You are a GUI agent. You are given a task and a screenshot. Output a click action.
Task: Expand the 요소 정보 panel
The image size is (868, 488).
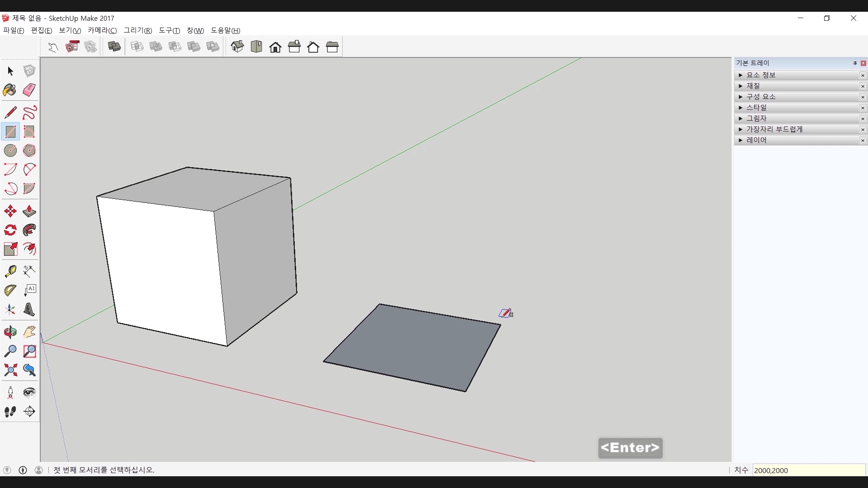[741, 75]
